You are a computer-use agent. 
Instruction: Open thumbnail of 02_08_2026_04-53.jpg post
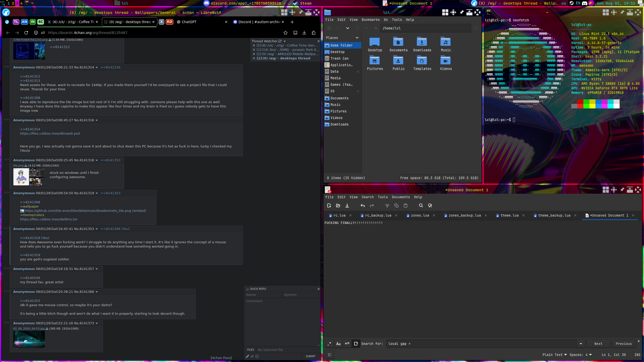29,340
